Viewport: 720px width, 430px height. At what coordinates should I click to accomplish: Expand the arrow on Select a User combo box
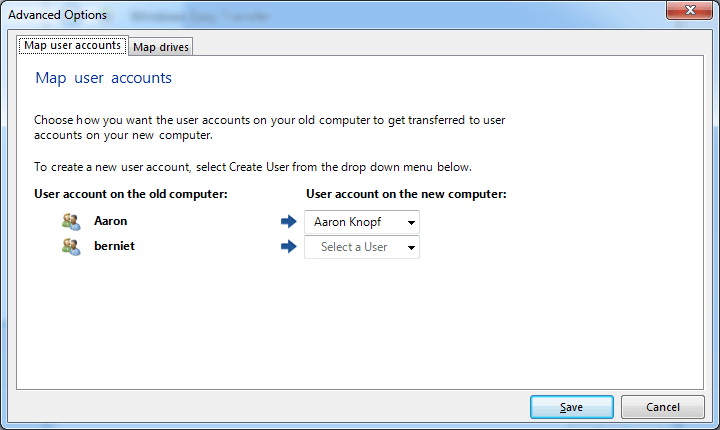411,247
